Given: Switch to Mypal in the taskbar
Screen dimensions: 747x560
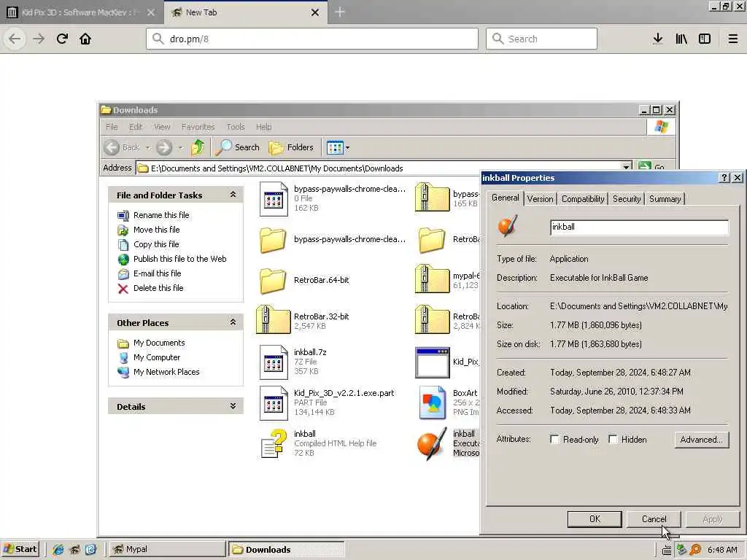Looking at the screenshot, I should coord(167,549).
